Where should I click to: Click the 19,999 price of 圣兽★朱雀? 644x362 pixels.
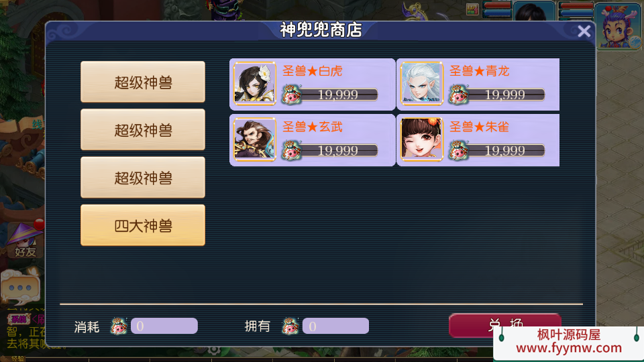click(504, 151)
